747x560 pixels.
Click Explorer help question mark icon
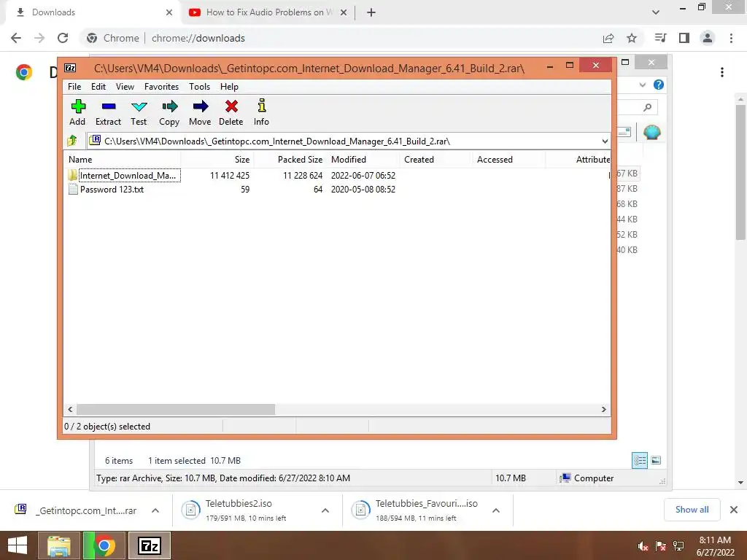click(x=659, y=85)
